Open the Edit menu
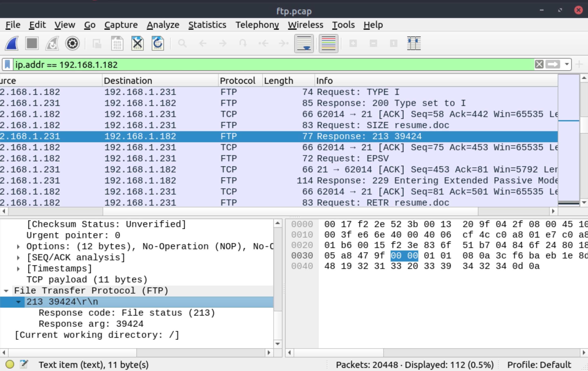 (x=37, y=25)
